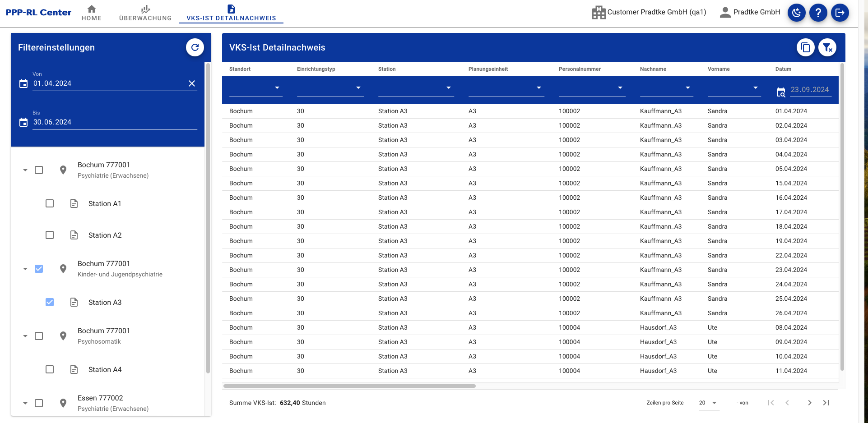Open the Standort filter dropdown
This screenshot has width=868, height=423.
[256, 88]
